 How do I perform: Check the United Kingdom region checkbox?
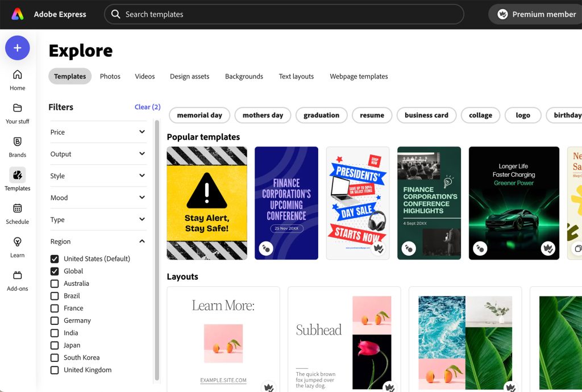tap(55, 370)
